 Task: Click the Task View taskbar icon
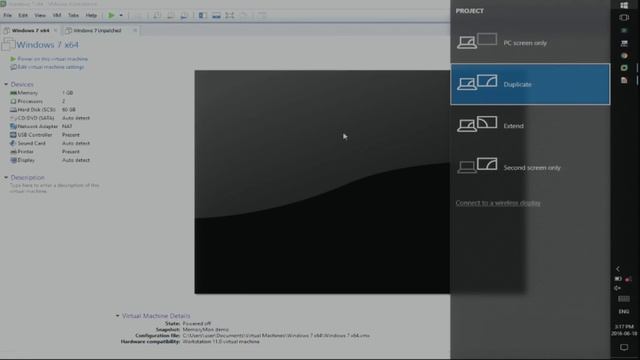(624, 18)
